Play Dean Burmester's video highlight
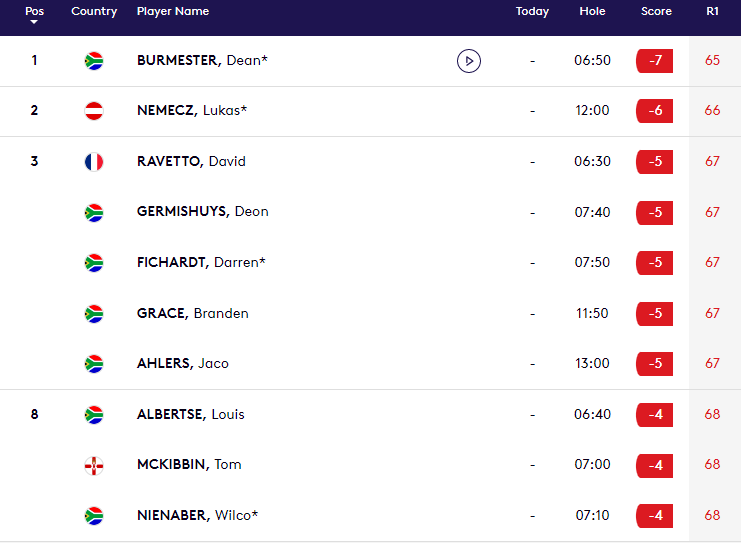Screen dimensions: 741x543 pyautogui.click(x=468, y=61)
